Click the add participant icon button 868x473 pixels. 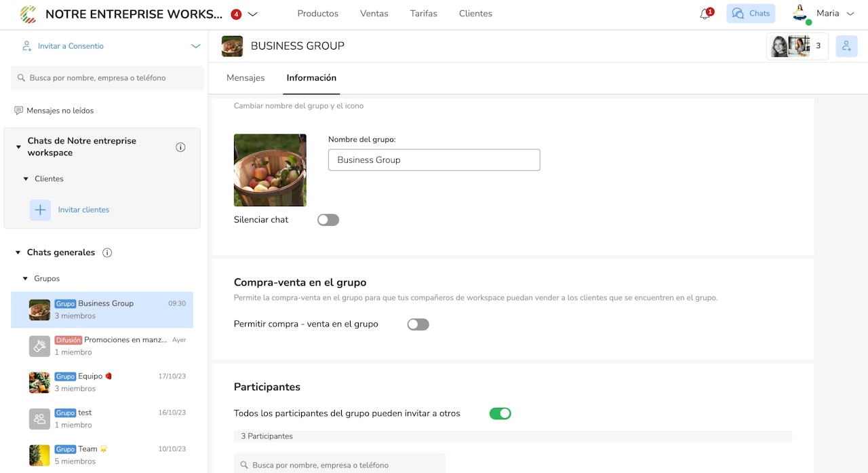846,46
